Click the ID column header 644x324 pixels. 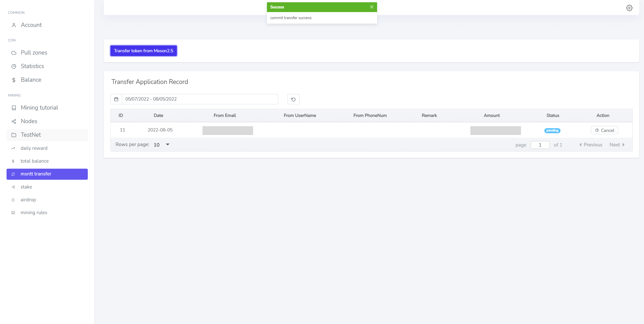(x=121, y=116)
